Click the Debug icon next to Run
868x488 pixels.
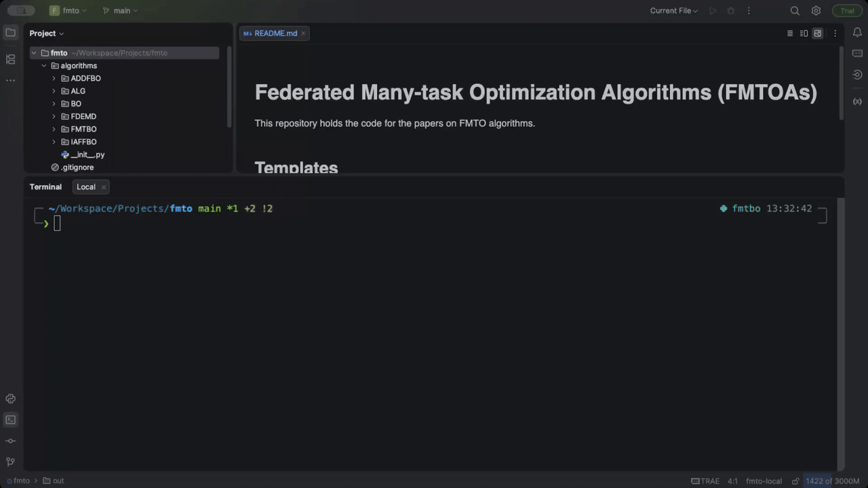730,10
